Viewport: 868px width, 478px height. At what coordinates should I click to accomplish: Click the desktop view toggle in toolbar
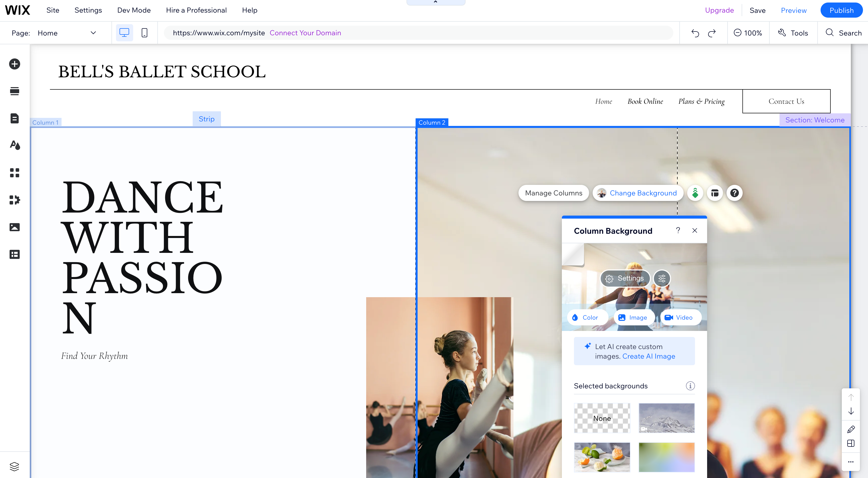(124, 32)
